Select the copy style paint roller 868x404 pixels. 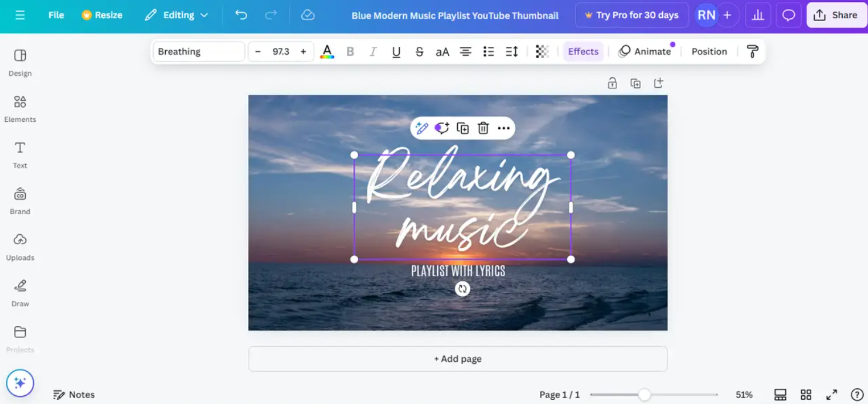[753, 52]
